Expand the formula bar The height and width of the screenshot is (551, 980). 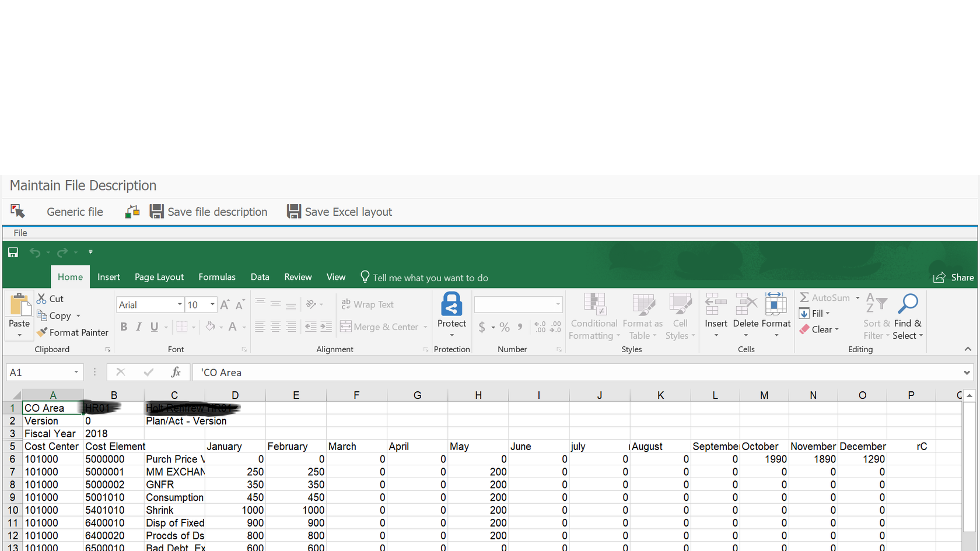coord(967,372)
